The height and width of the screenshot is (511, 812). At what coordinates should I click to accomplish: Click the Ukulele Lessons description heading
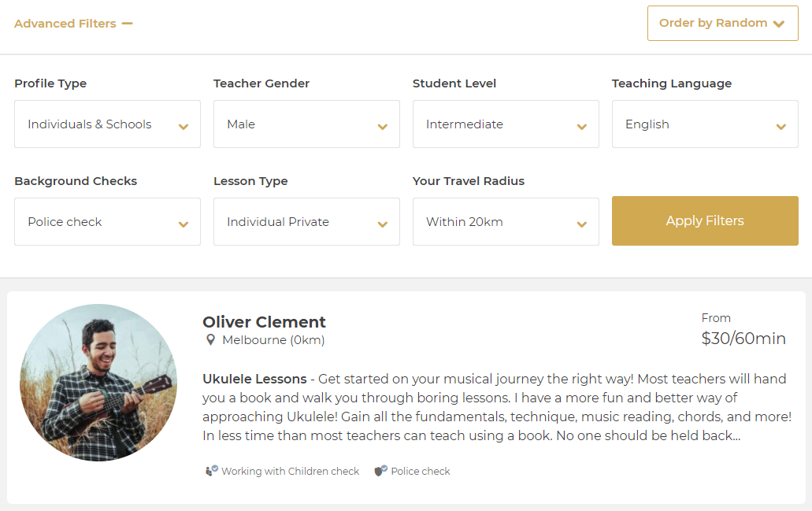(254, 379)
